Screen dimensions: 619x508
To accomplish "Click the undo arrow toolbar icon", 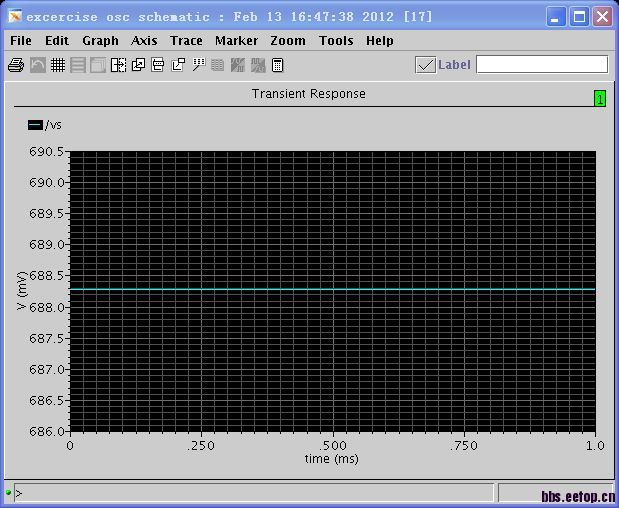I will 37,65.
